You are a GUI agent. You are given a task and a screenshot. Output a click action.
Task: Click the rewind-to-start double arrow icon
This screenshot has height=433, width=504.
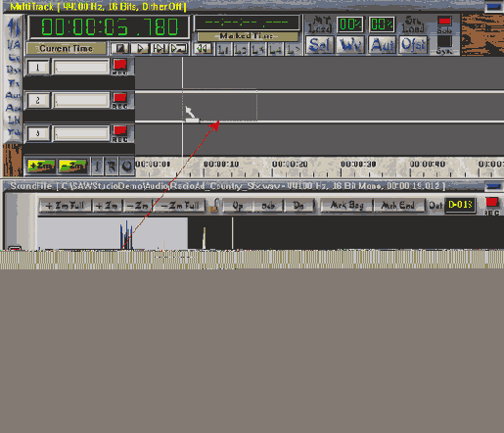click(203, 49)
